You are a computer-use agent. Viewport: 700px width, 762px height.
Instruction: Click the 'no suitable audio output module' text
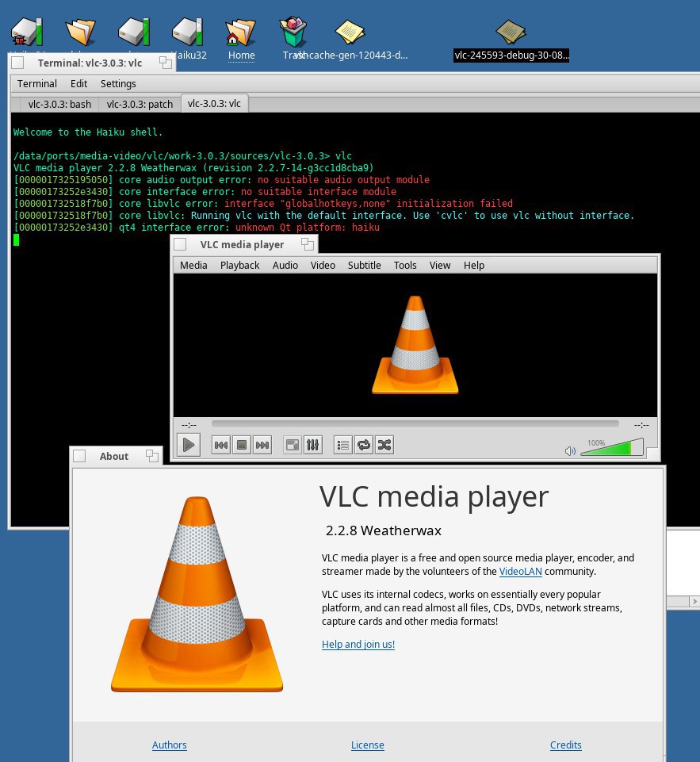click(343, 180)
